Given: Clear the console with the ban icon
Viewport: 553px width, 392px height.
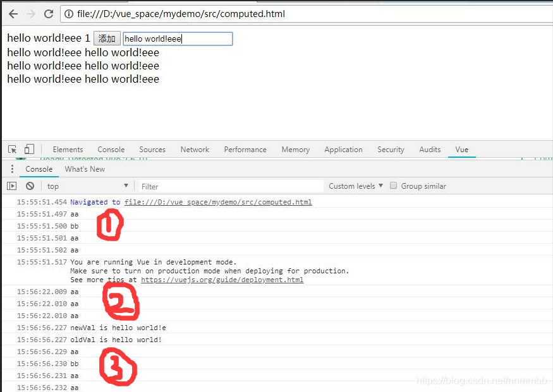Looking at the screenshot, I should [x=30, y=186].
